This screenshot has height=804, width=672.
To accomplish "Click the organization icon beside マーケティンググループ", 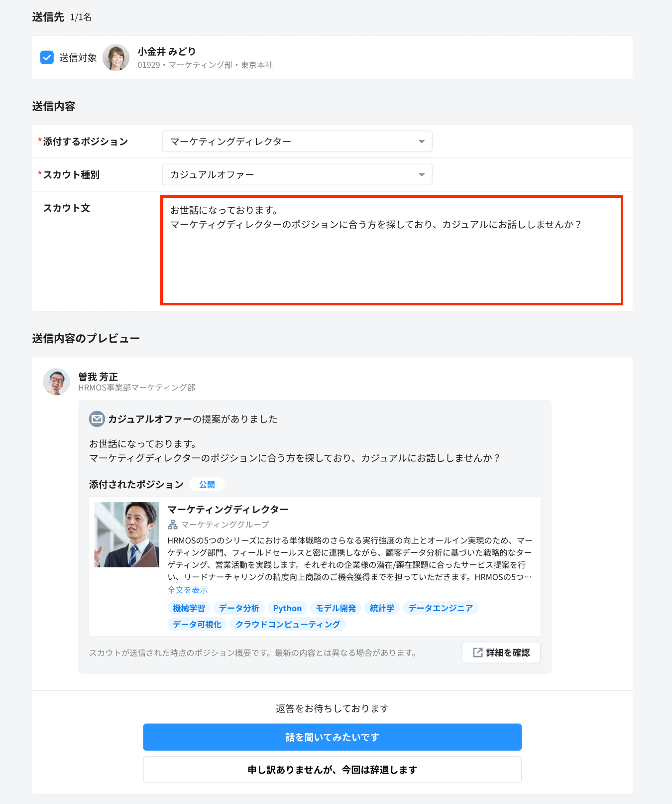I will point(173,525).
